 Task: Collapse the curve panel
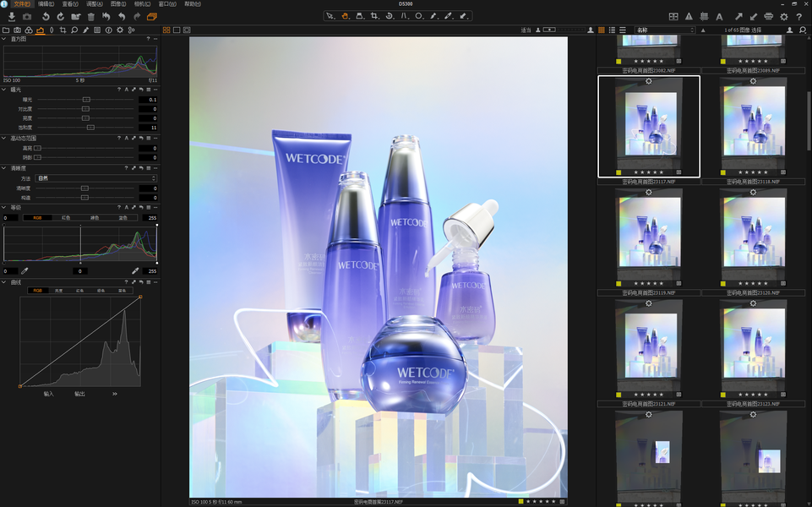[x=4, y=282]
